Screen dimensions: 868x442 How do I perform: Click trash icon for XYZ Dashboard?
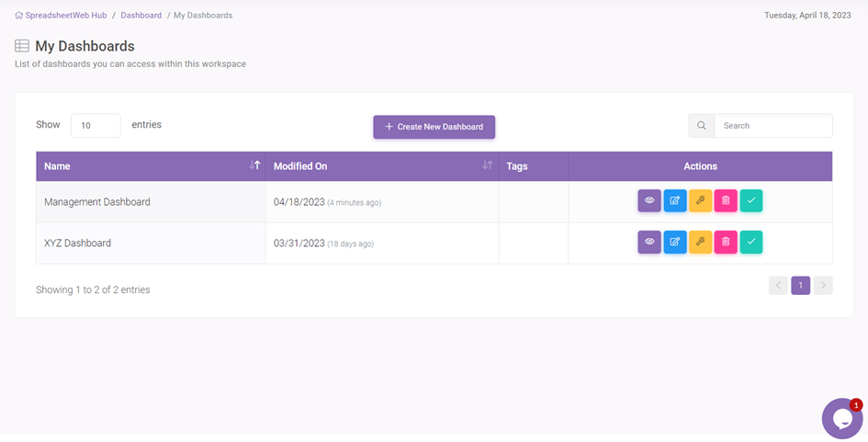[x=726, y=242]
